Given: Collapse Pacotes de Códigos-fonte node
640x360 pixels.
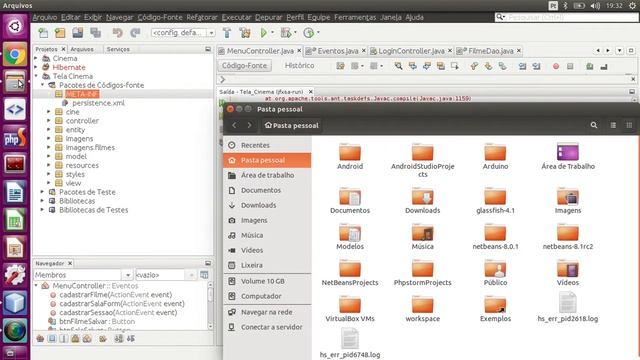Looking at the screenshot, I should (42, 85).
